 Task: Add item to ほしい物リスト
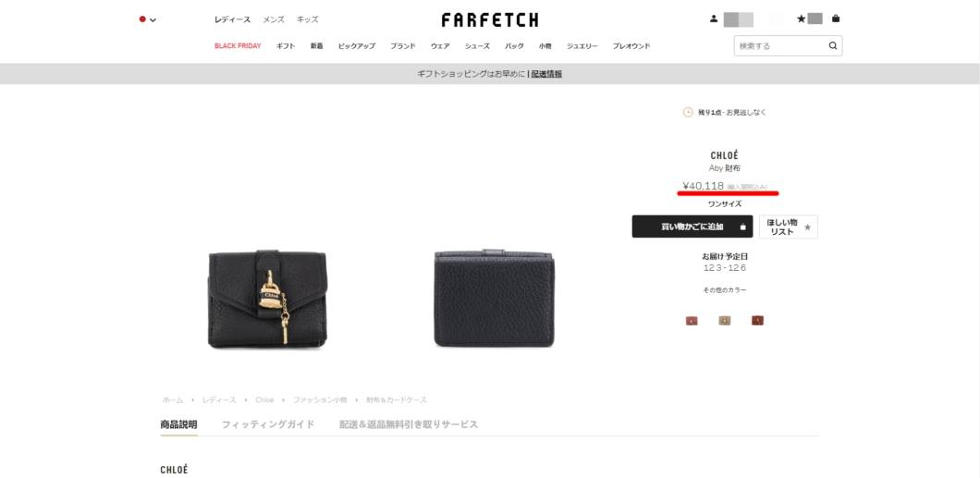coord(788,227)
